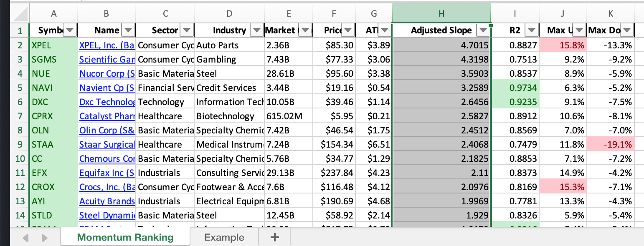
Task: Click the select-all corner triangle
Action: [20, 15]
